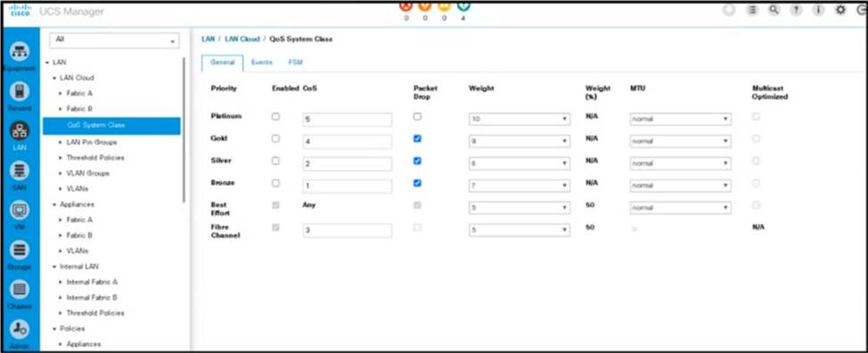Click the Bronze CoS input field

347,186
